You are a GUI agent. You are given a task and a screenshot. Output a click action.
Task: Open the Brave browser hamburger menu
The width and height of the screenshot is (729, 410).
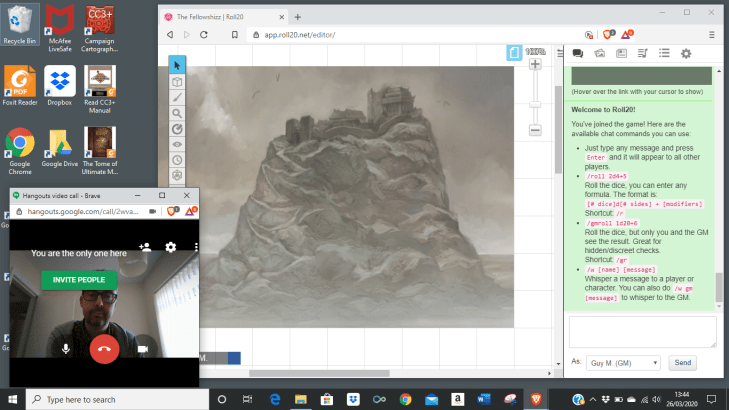click(x=711, y=35)
